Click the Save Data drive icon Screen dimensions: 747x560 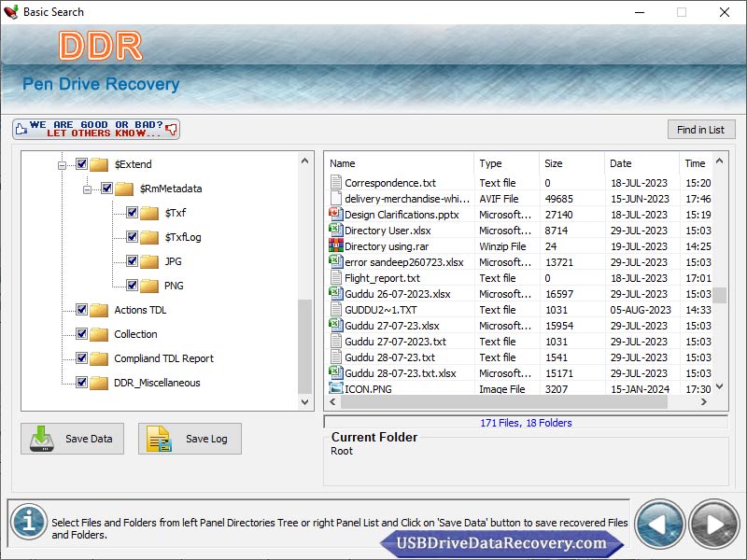[42, 439]
